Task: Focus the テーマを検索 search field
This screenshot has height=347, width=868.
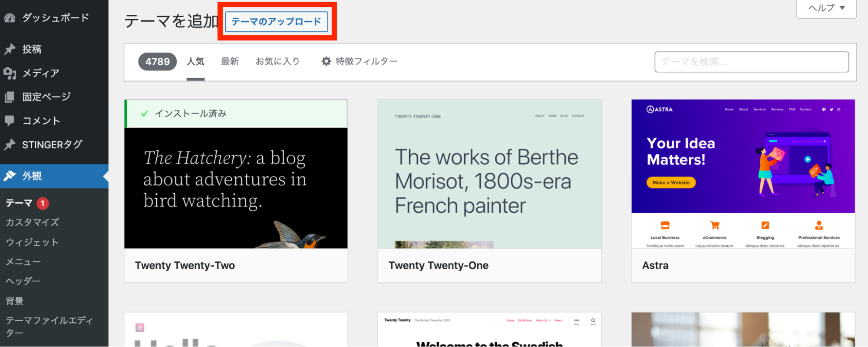Action: click(x=752, y=62)
